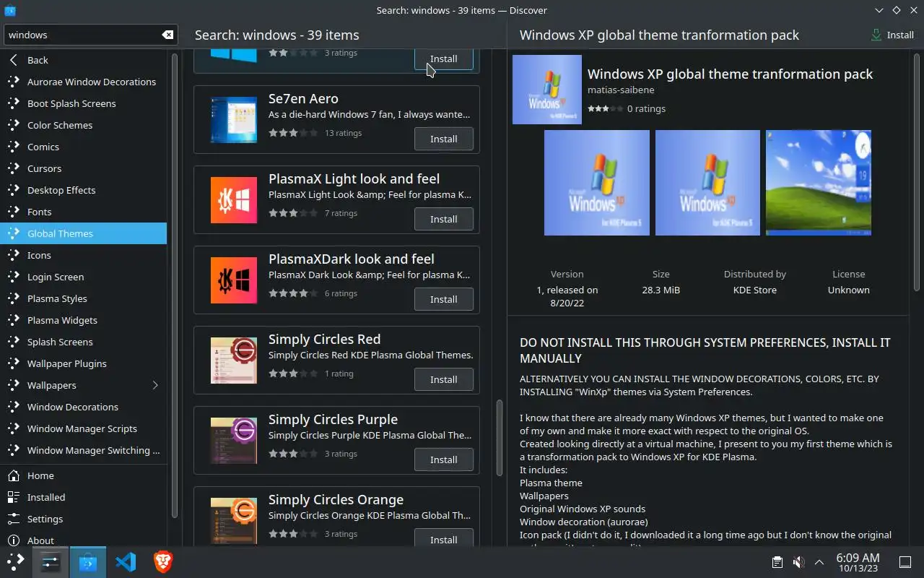This screenshot has height=578, width=924.
Task: Click 'PlasmaXDark look and feel' title
Action: 352,259
